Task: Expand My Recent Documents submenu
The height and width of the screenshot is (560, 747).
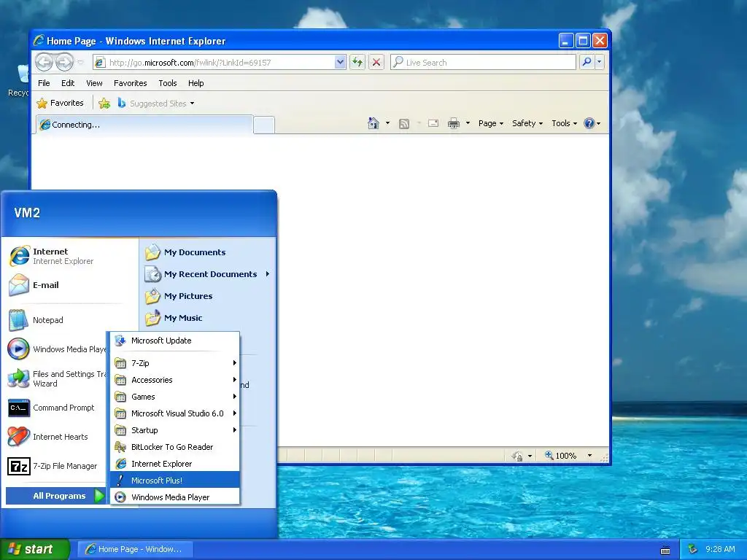Action: coord(208,274)
